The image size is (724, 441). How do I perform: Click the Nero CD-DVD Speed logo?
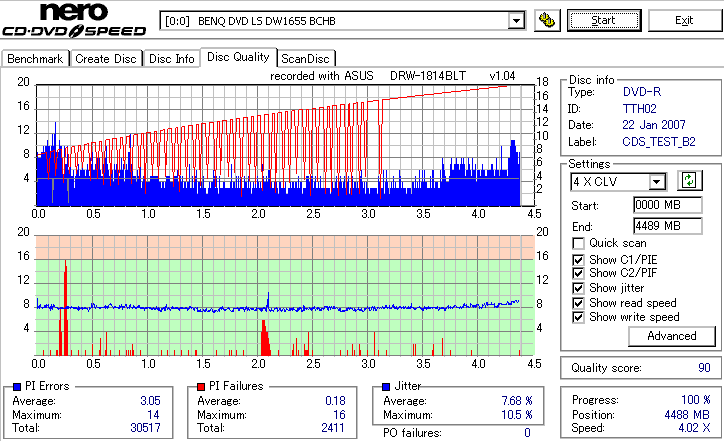tap(74, 20)
